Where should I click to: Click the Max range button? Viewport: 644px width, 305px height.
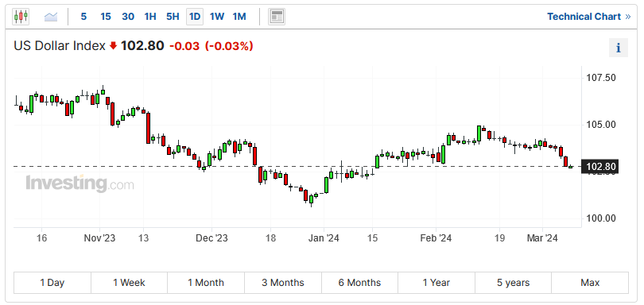590,283
